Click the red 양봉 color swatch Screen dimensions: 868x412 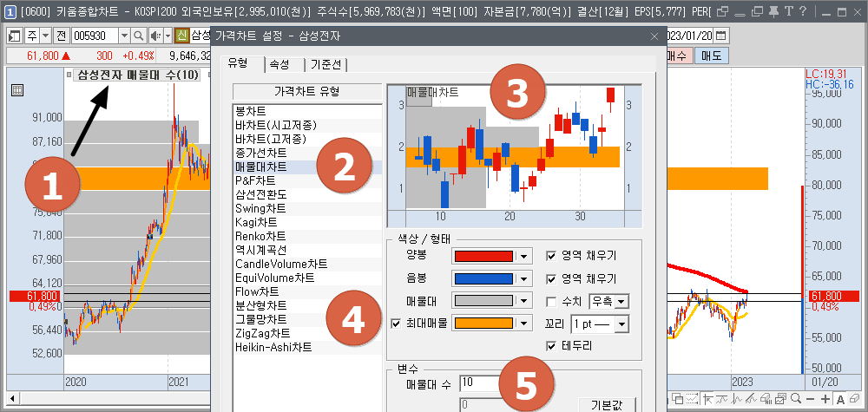click(483, 256)
